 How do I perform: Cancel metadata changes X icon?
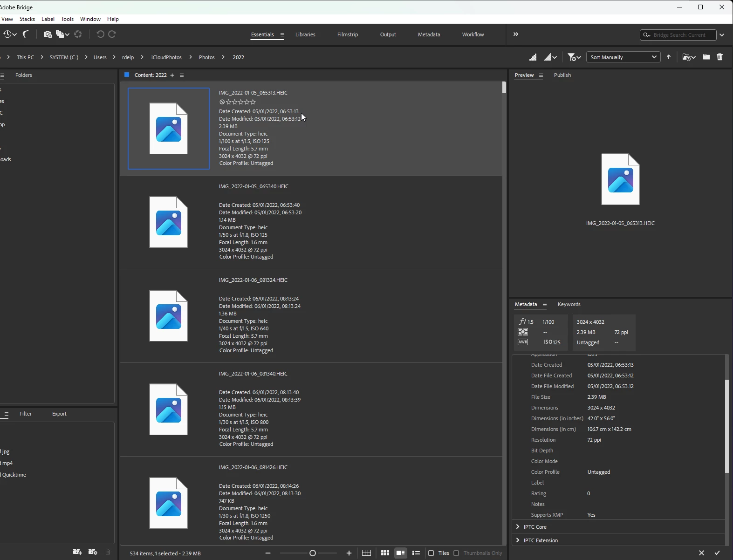pos(701,553)
